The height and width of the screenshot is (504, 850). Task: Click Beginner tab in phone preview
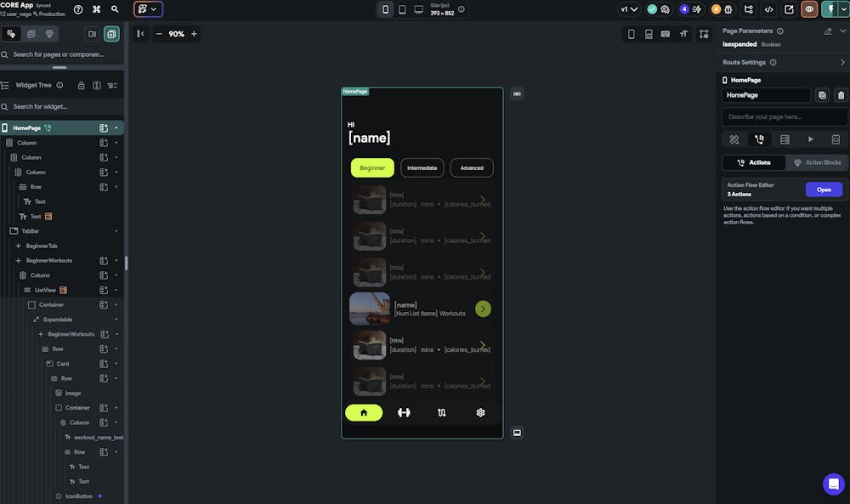(x=372, y=167)
